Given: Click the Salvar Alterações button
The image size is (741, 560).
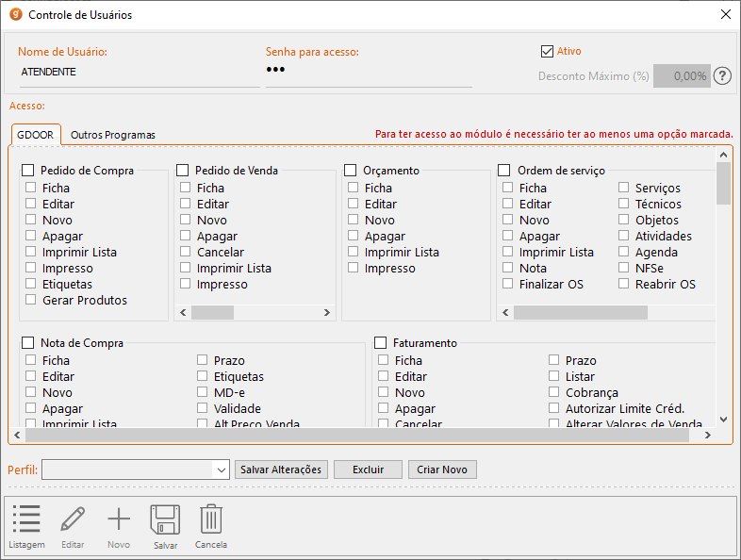Looking at the screenshot, I should [x=281, y=469].
